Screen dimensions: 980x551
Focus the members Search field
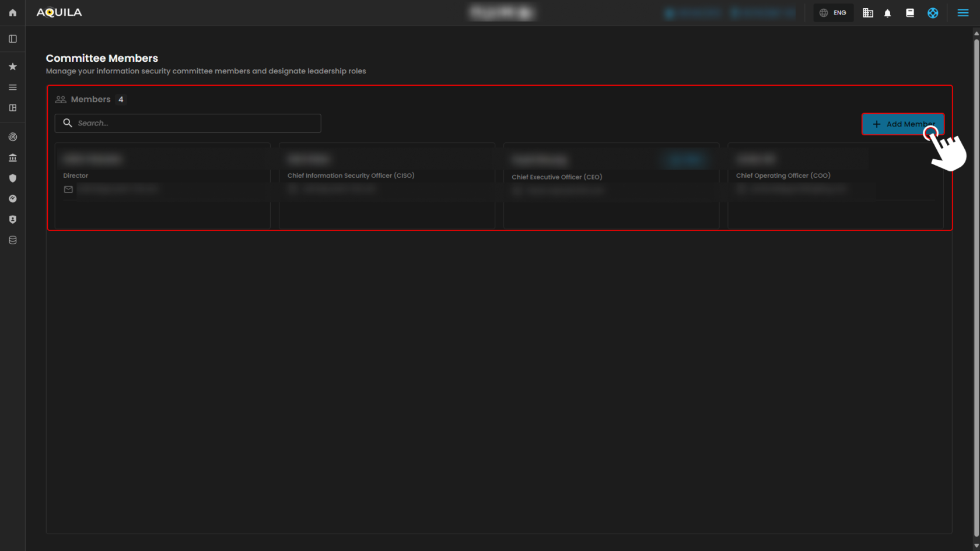(x=188, y=123)
